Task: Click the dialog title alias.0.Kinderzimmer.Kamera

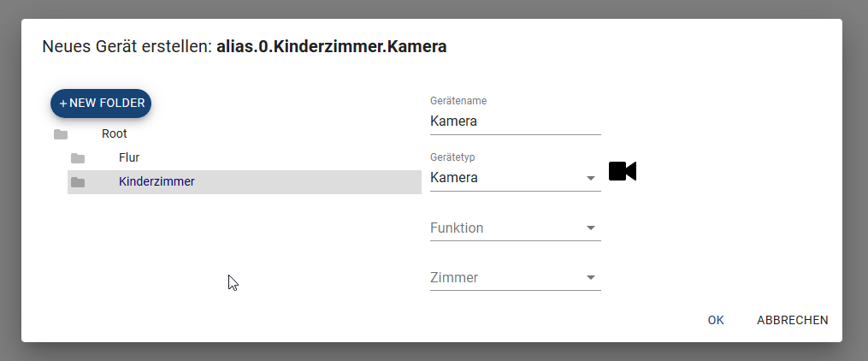Action: pos(332,46)
